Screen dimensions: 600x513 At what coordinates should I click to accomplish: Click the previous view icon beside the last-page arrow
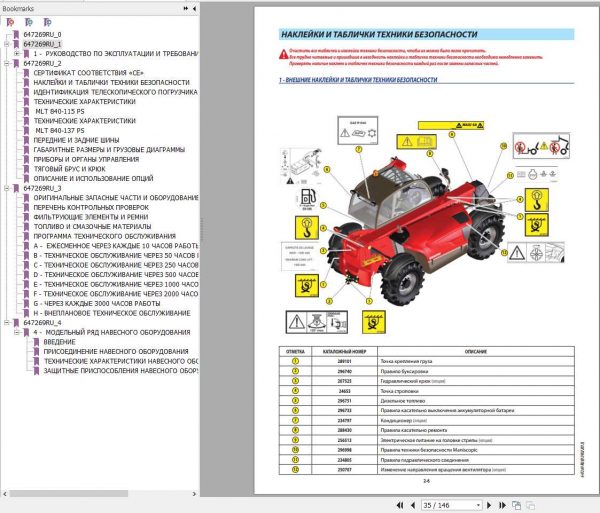pyautogui.click(x=517, y=505)
